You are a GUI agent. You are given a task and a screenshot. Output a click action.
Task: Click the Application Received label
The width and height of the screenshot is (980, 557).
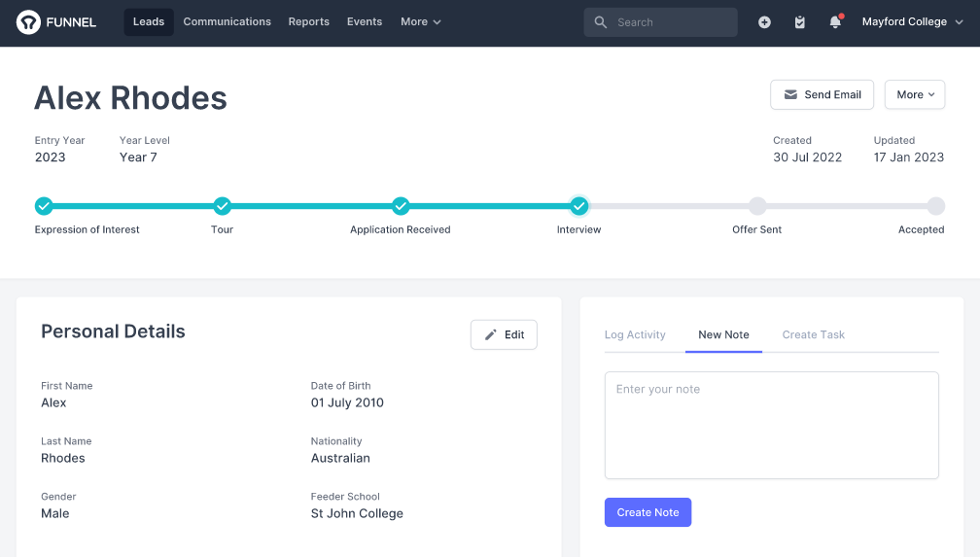pos(400,229)
